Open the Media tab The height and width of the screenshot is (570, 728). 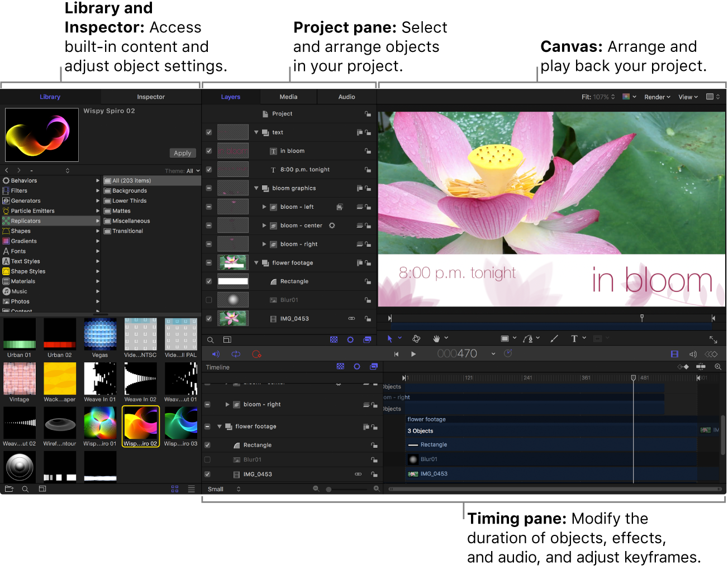(288, 97)
